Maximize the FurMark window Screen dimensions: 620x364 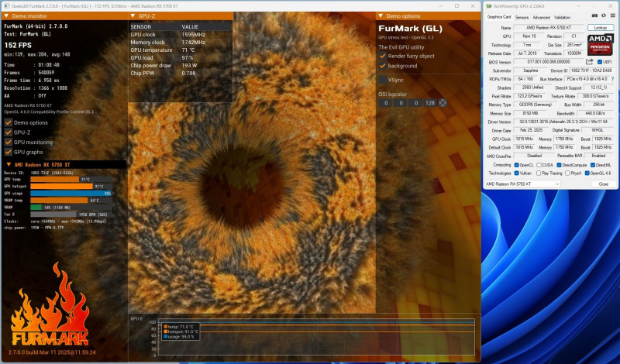pos(456,6)
